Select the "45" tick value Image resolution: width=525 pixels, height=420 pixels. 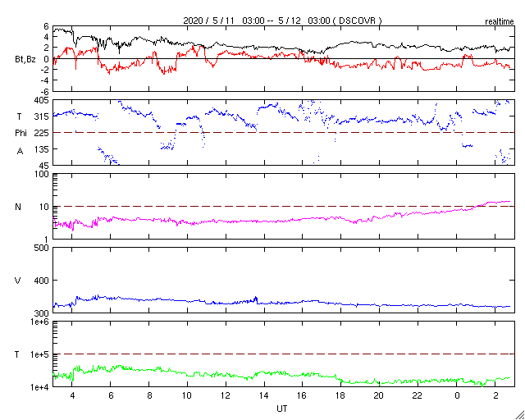coord(44,165)
